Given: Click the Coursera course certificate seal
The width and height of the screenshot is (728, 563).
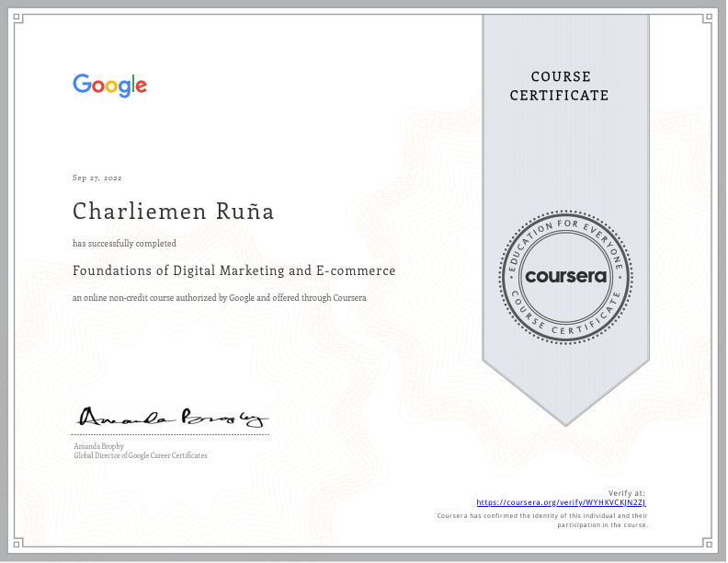Looking at the screenshot, I should point(565,277).
